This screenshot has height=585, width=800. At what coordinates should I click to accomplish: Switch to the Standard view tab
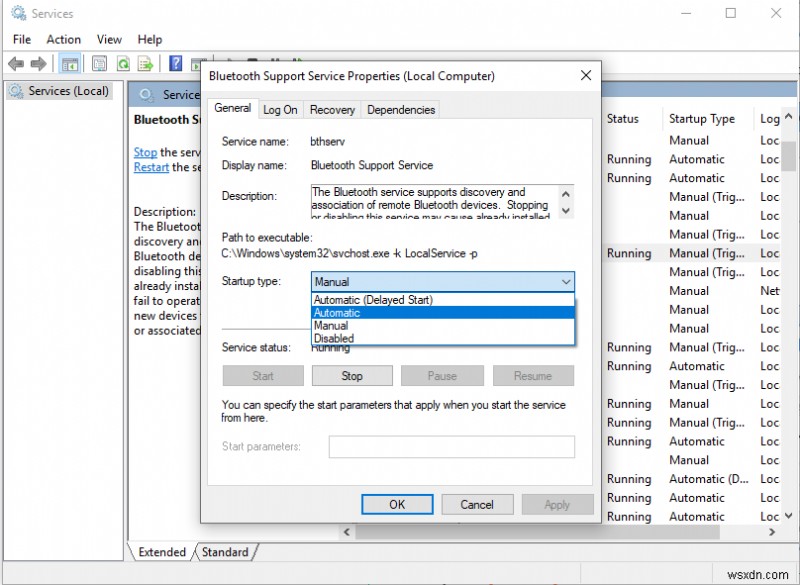226,551
